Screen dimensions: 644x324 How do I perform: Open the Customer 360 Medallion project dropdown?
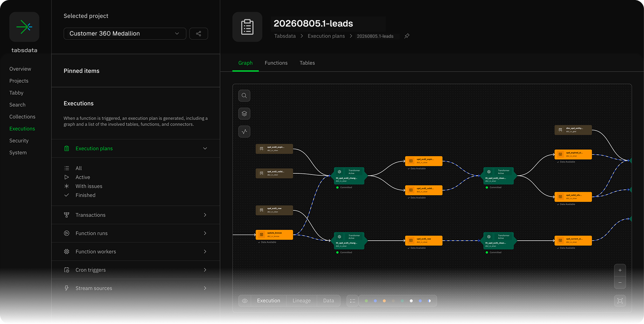125,34
